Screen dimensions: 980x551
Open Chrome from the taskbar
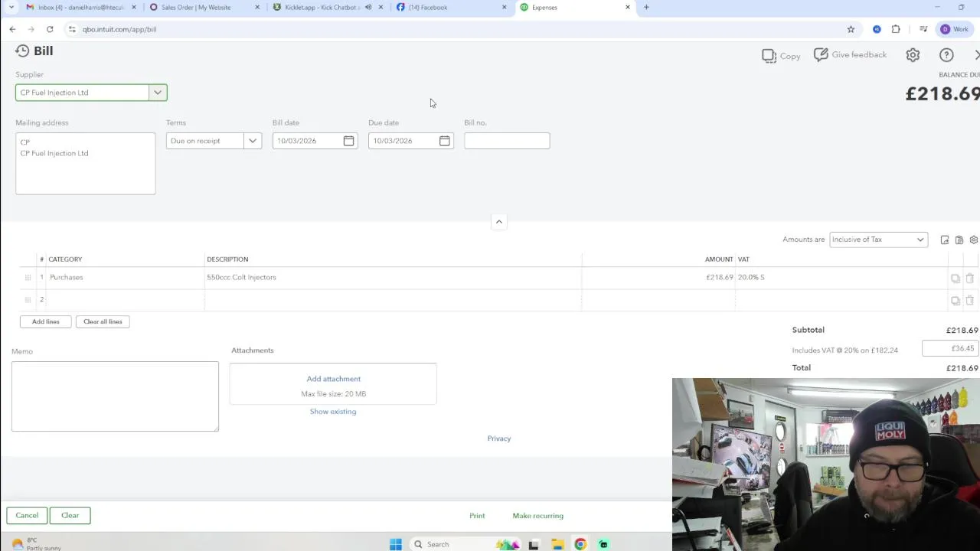click(x=580, y=544)
